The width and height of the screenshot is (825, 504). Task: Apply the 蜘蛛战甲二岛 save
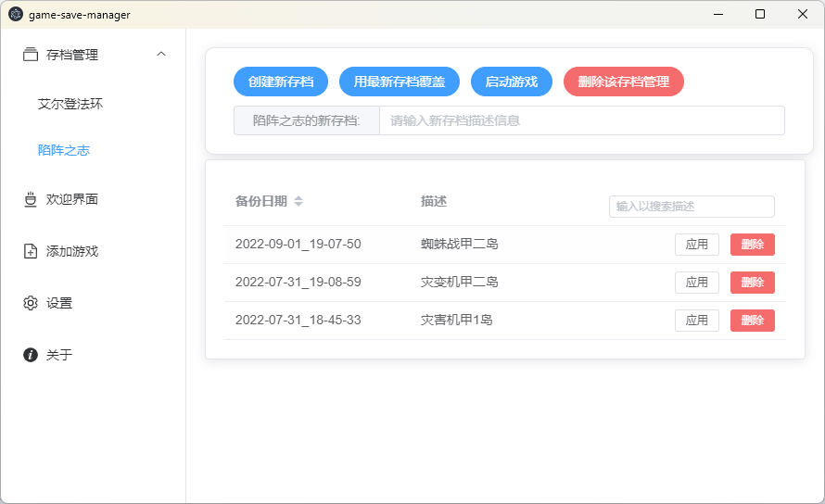[696, 245]
